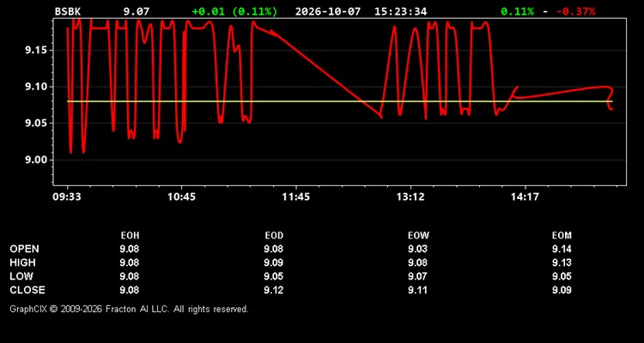The width and height of the screenshot is (644, 343).
Task: Click the 11:45 time axis label
Action: click(295, 197)
